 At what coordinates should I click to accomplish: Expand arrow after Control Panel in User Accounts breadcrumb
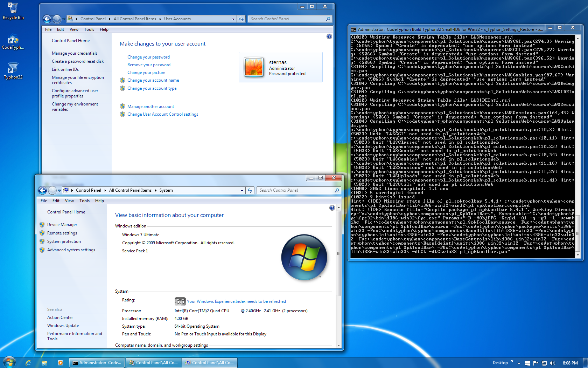click(110, 19)
